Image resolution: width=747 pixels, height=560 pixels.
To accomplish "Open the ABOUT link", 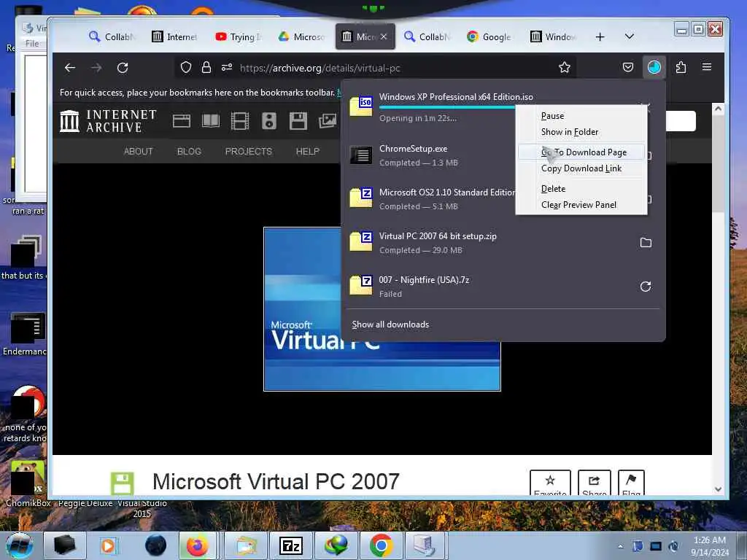I will 138,152.
